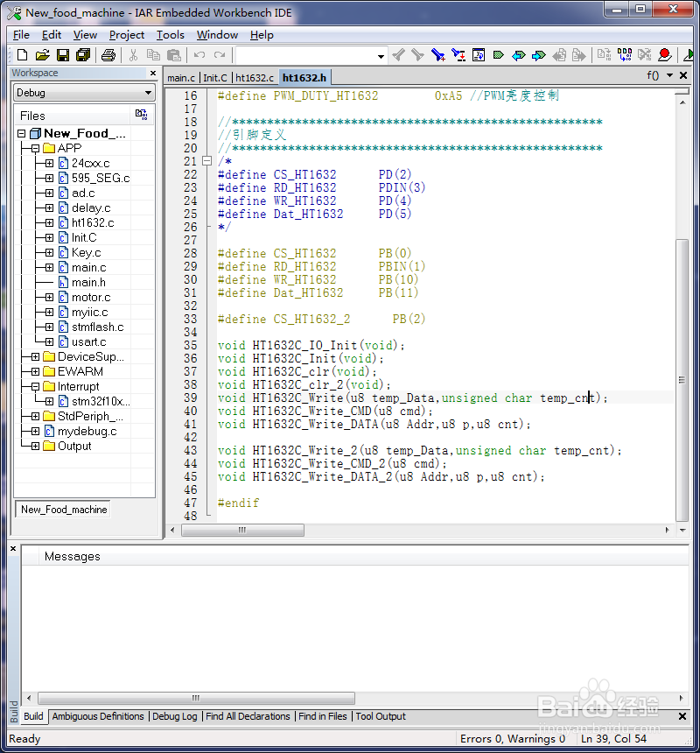The width and height of the screenshot is (700, 753).
Task: Collapse the comment block fold at line 21
Action: (207, 161)
